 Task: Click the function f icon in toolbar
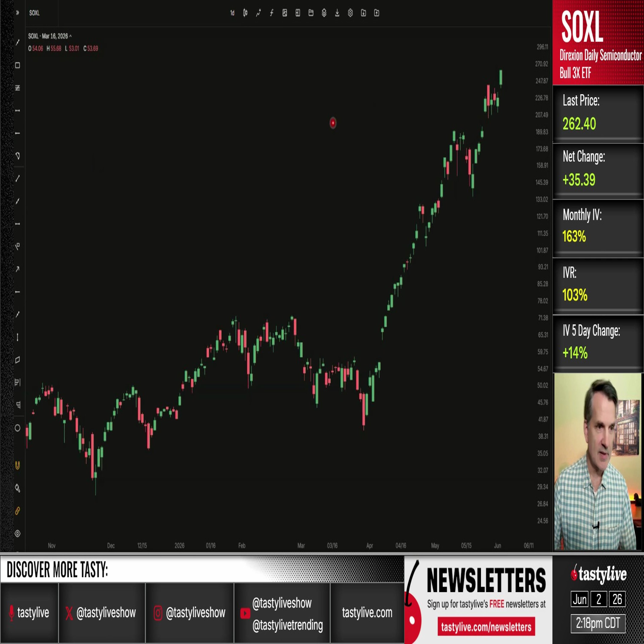272,13
